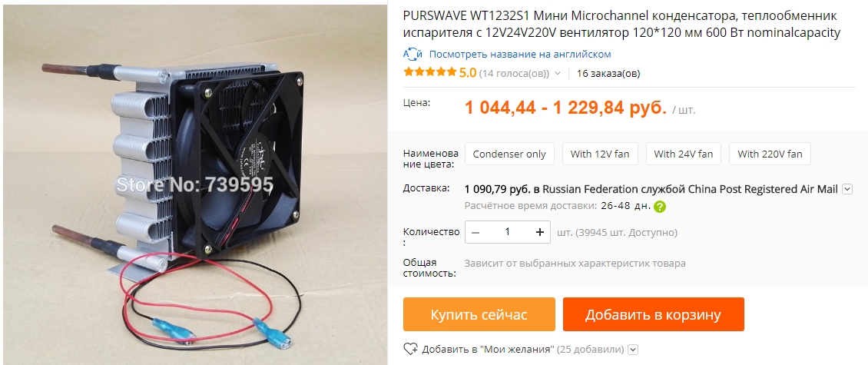Click the translate icon beside the English title link
The height and width of the screenshot is (365, 868).
413,55
